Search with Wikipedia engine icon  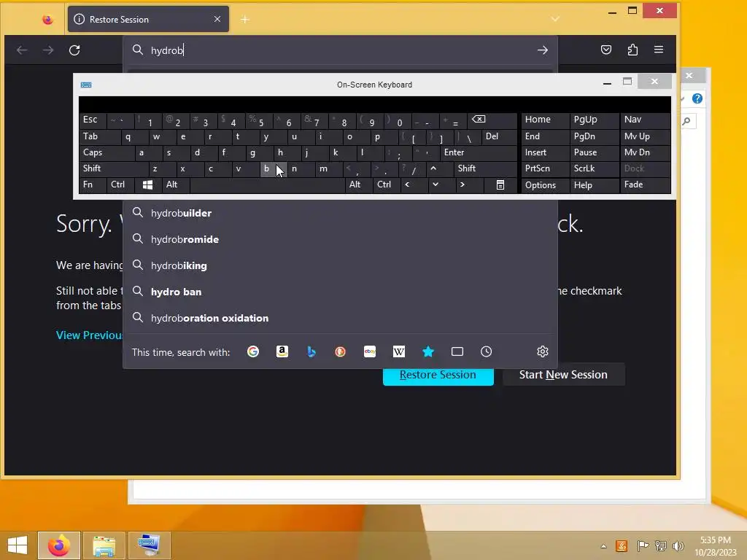pos(399,351)
